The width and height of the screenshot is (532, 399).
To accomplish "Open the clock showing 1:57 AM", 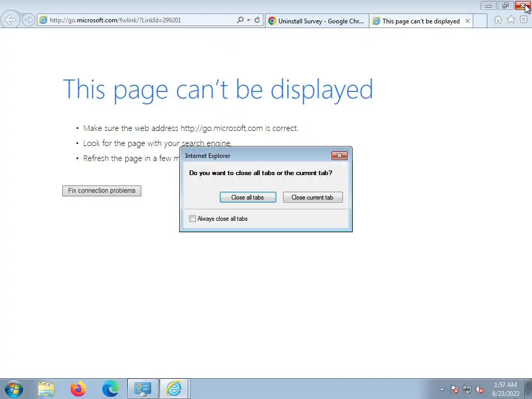I will pos(506,389).
